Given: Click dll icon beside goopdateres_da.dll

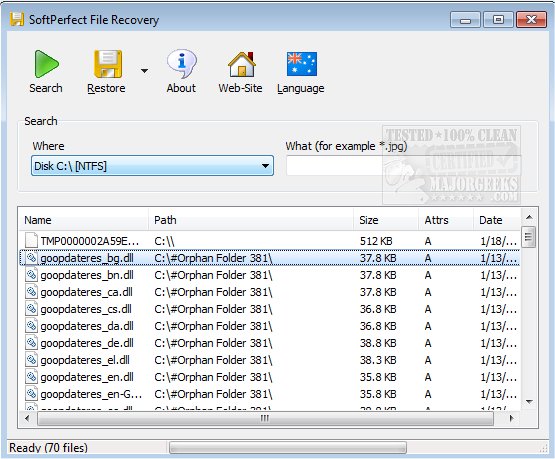Looking at the screenshot, I should (x=31, y=326).
